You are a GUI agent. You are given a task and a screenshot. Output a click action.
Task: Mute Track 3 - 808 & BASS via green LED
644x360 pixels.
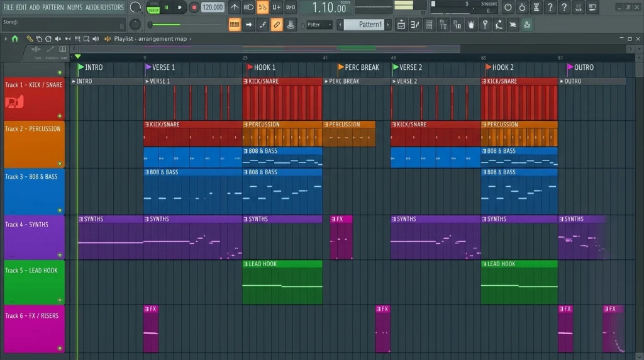60,210
